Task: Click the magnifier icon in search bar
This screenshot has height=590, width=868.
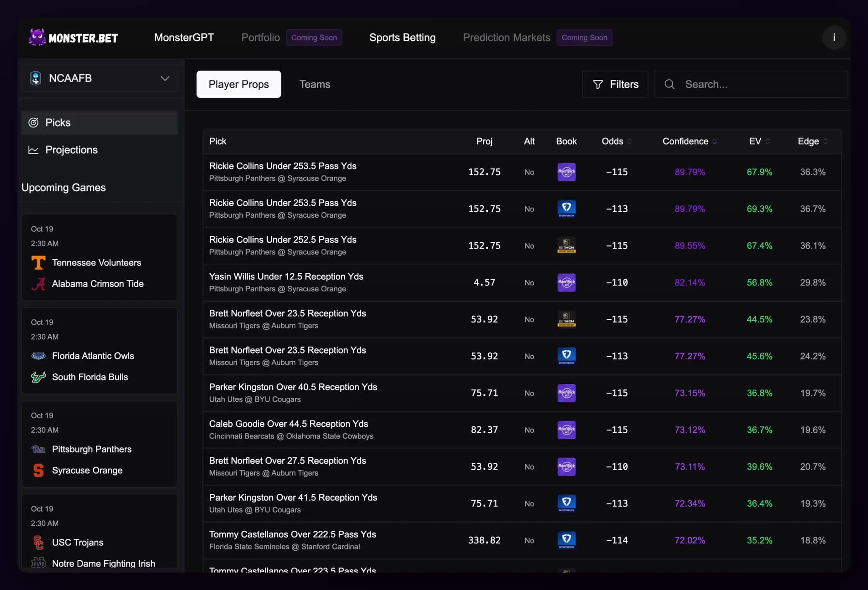Action: [670, 84]
